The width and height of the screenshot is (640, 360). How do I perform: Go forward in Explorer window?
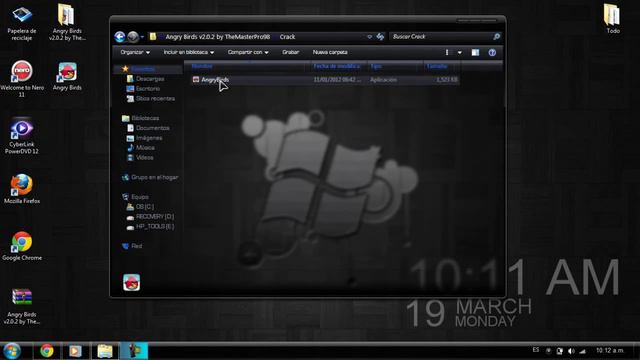pos(133,37)
